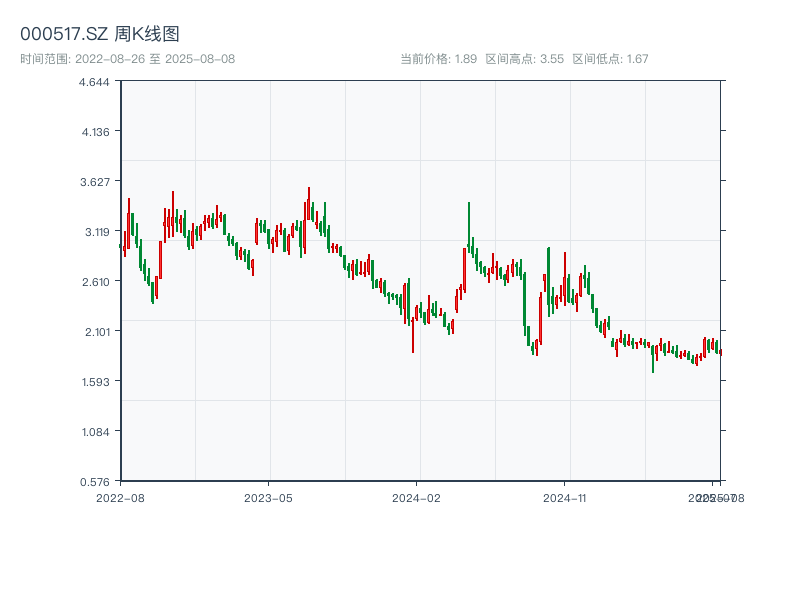Click the 000517.SZ 周K线图 chart title

[100, 35]
